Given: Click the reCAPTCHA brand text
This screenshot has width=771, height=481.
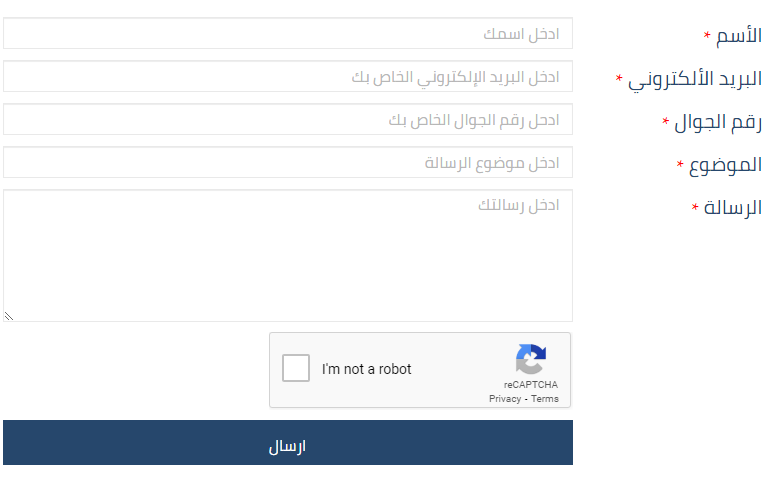Looking at the screenshot, I should point(531,385).
